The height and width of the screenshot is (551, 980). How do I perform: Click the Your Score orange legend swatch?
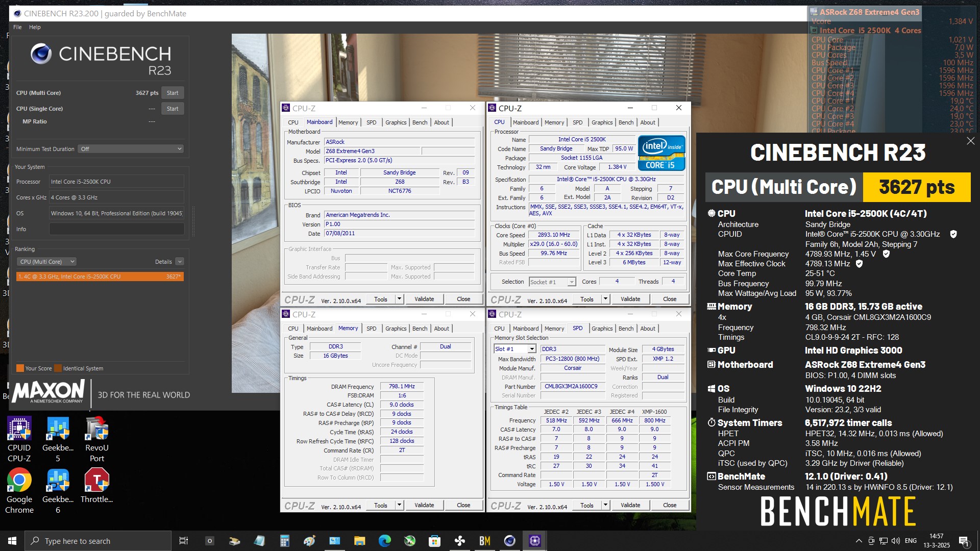pos(20,368)
